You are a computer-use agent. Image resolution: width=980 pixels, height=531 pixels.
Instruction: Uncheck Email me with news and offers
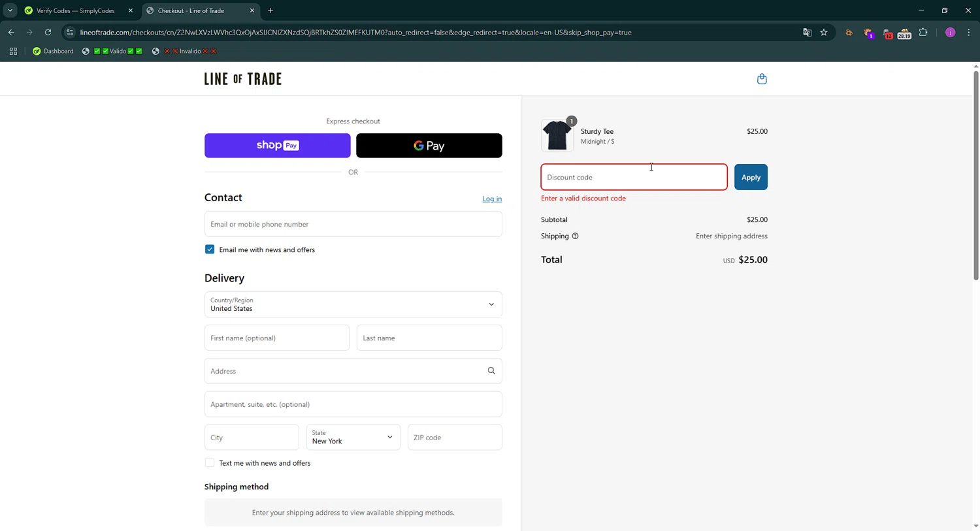210,249
